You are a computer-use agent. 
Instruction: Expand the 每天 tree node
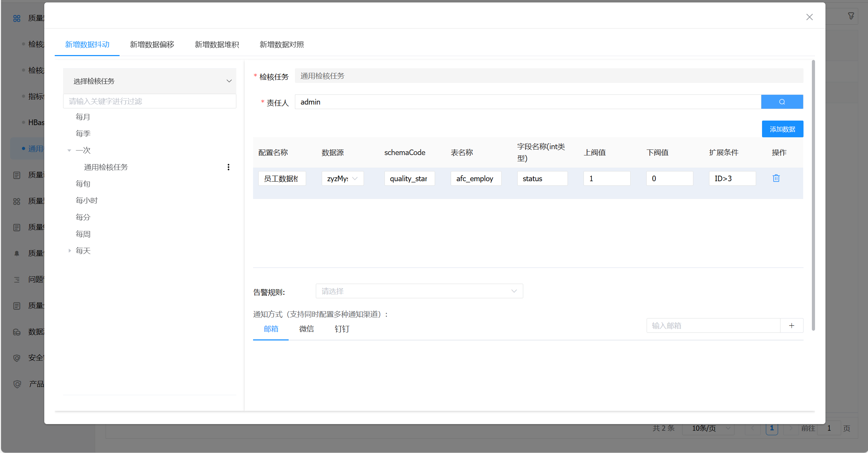69,251
